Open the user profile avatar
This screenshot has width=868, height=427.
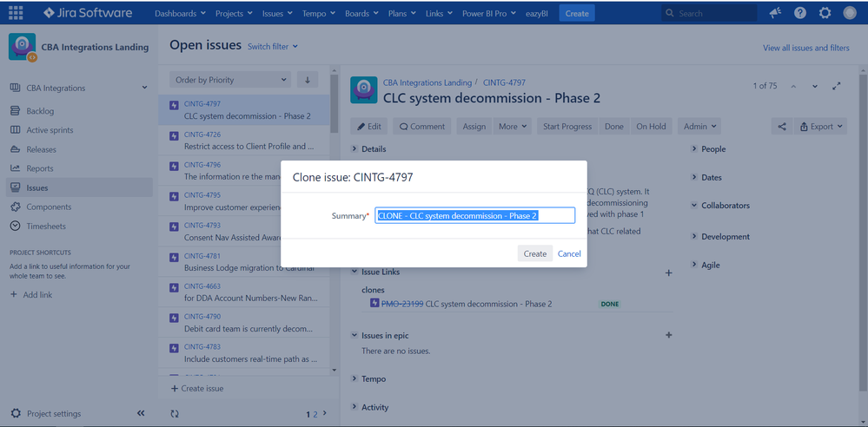(x=850, y=13)
